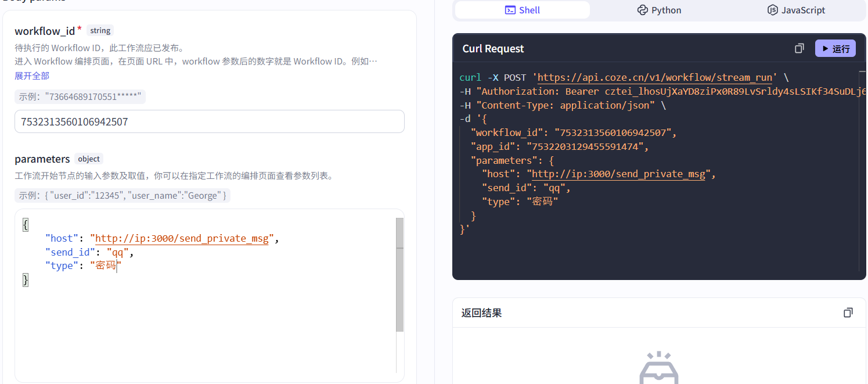Expand description with 展开全部
This screenshot has height=384, width=868.
click(x=32, y=76)
